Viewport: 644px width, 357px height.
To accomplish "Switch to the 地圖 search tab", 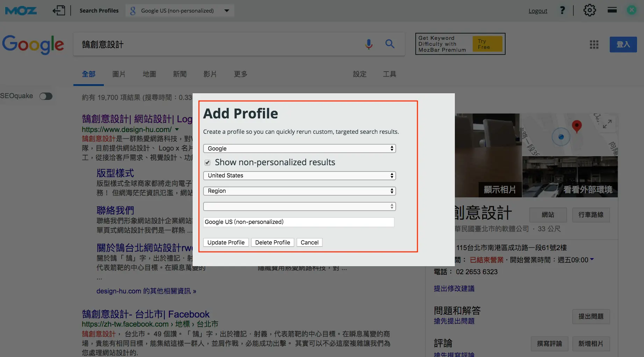I will [149, 74].
